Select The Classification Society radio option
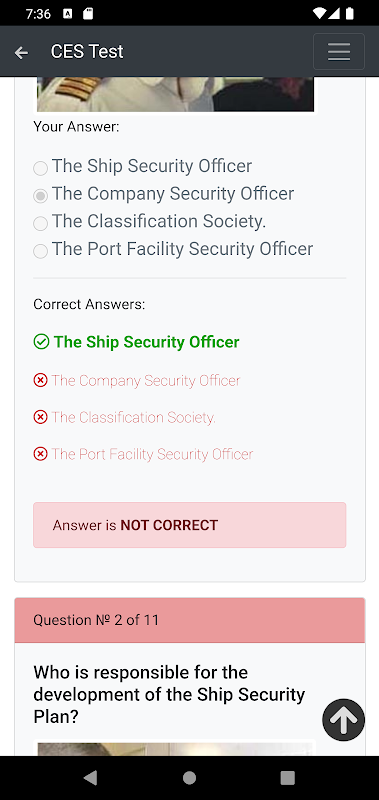The width and height of the screenshot is (379, 800). point(40,223)
